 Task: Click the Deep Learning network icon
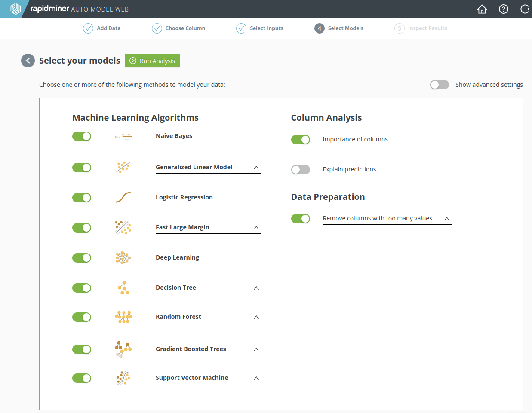click(x=123, y=257)
